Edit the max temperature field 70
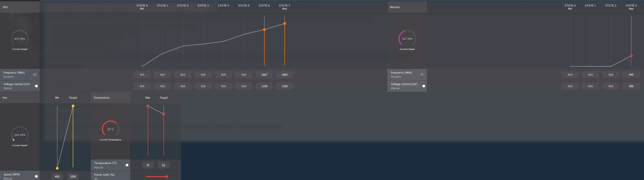Image resolution: width=644 pixels, height=180 pixels. click(148, 165)
